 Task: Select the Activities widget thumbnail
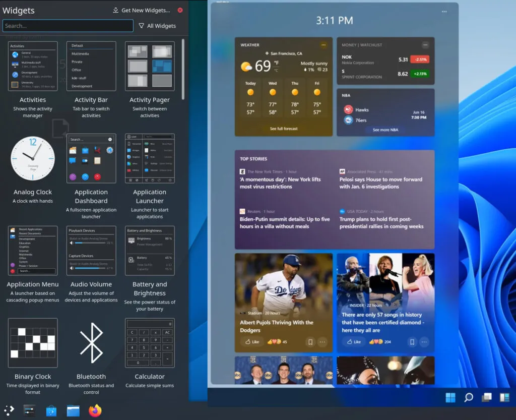click(x=33, y=66)
